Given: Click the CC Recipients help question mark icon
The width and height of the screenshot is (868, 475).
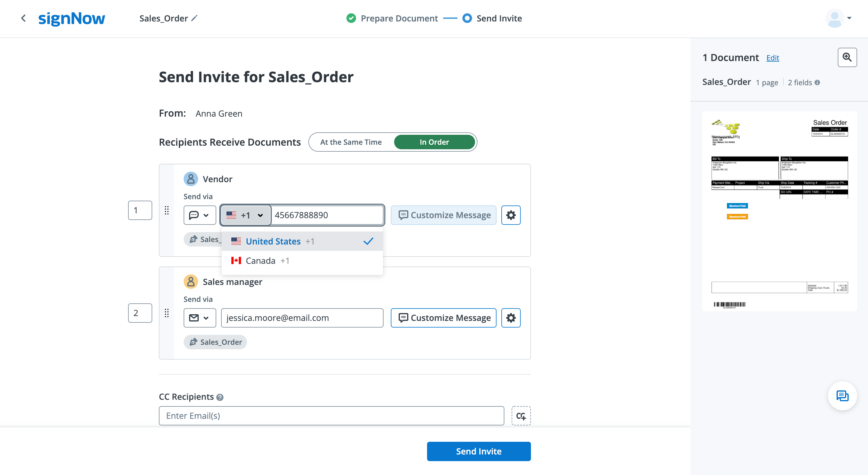Looking at the screenshot, I should pyautogui.click(x=220, y=397).
